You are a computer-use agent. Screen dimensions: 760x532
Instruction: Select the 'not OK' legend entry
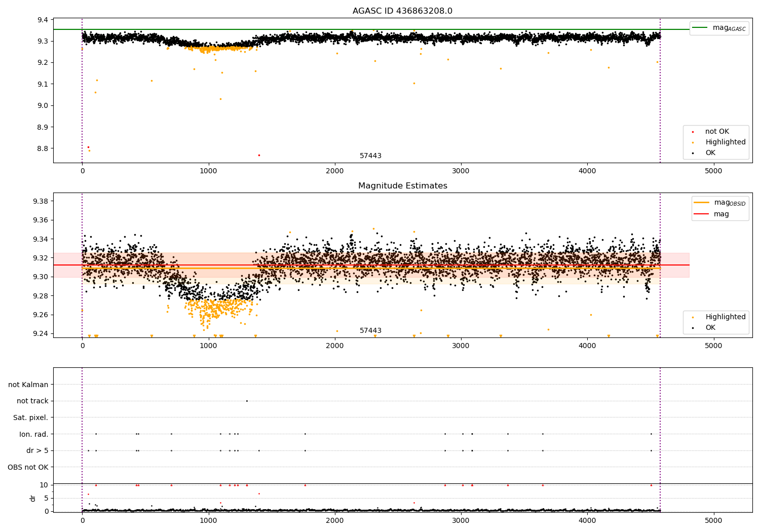717,132
